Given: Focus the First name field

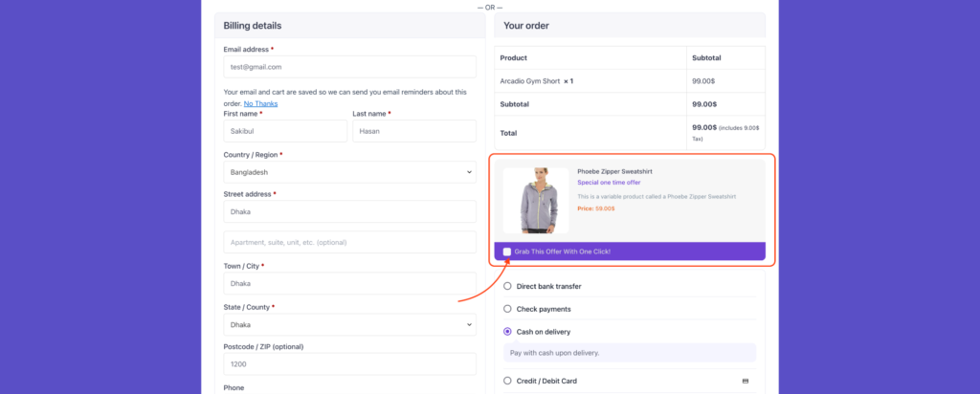Looking at the screenshot, I should pyautogui.click(x=283, y=131).
